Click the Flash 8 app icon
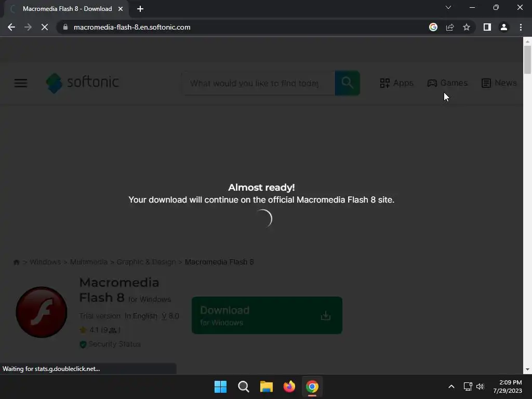This screenshot has width=532, height=399. (x=42, y=312)
